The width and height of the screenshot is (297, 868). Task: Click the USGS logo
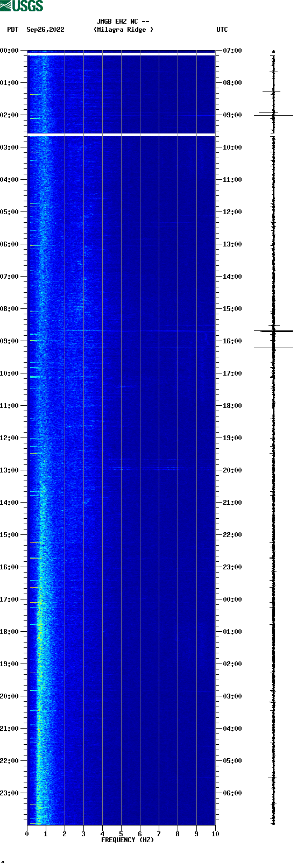[x=22, y=6]
